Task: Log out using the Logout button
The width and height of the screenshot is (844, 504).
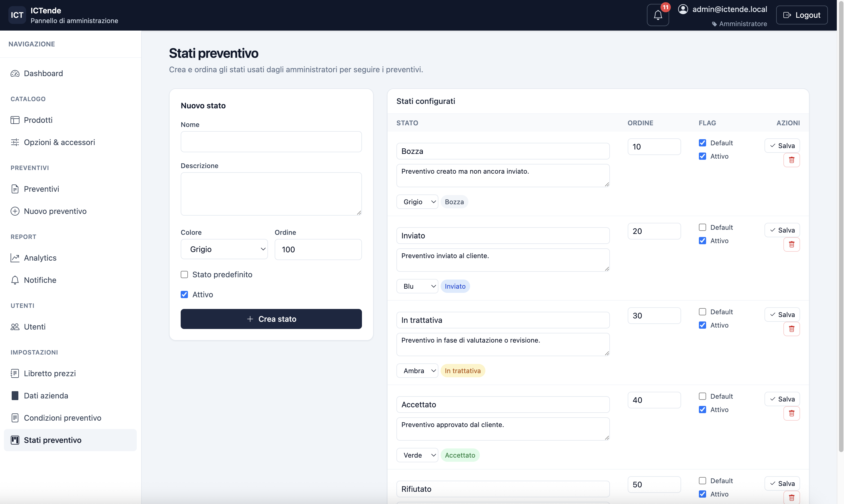Action: click(801, 15)
